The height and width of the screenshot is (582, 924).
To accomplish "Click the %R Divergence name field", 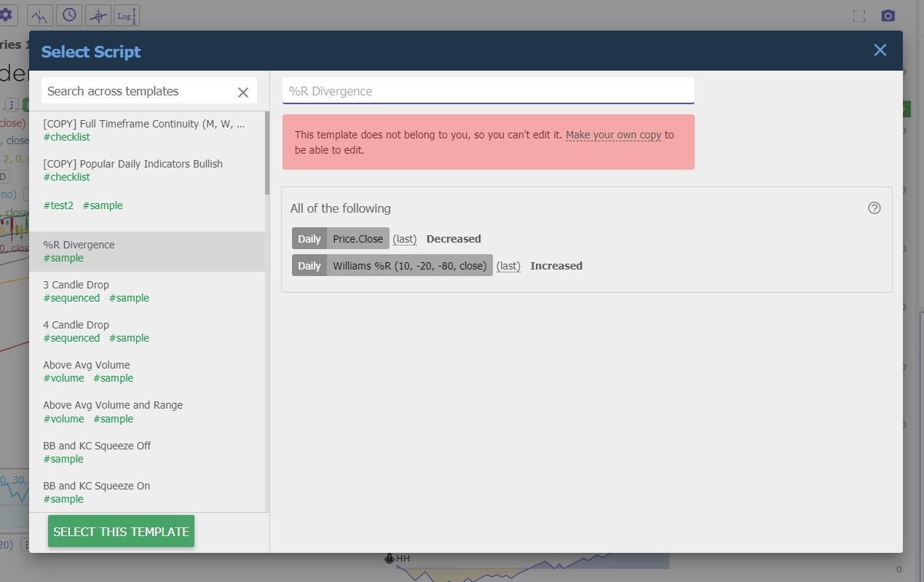I will (488, 90).
